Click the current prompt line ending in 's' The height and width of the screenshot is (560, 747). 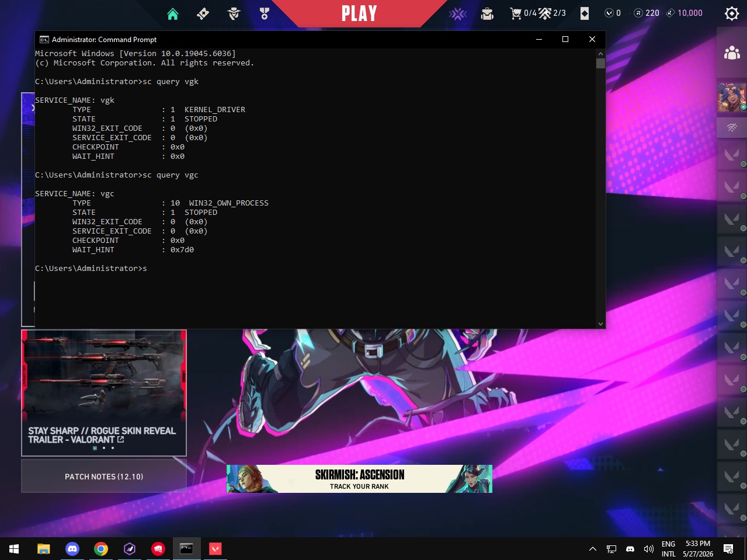91,269
